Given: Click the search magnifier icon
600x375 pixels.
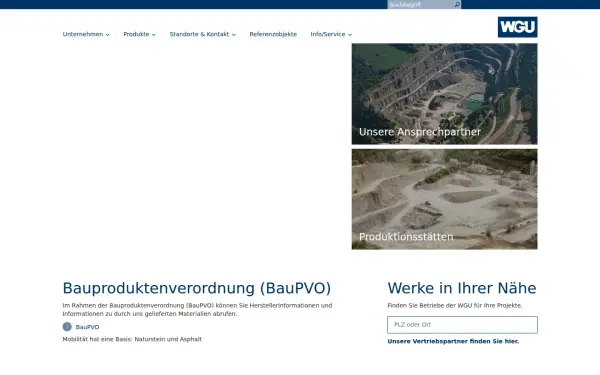Looking at the screenshot, I should 457,5.
